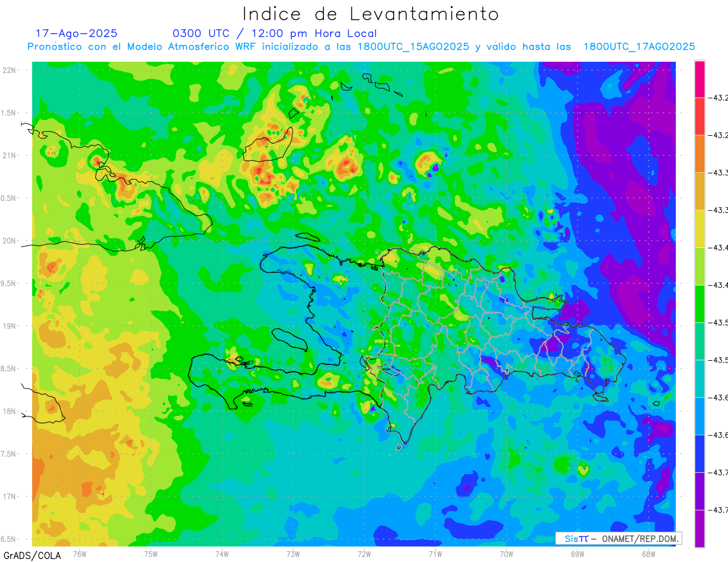Click the '75W' longitude label

151,554
